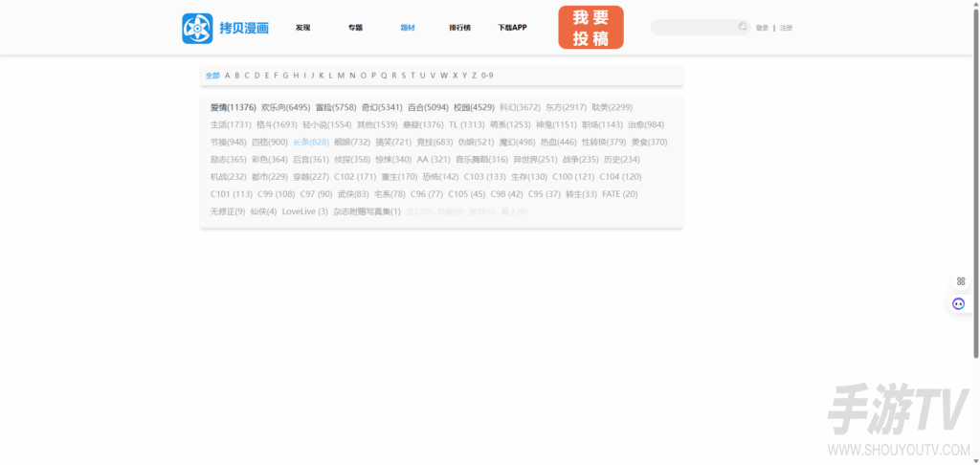Open the 题材 nav menu
This screenshot has width=980, height=465.
pyautogui.click(x=408, y=28)
